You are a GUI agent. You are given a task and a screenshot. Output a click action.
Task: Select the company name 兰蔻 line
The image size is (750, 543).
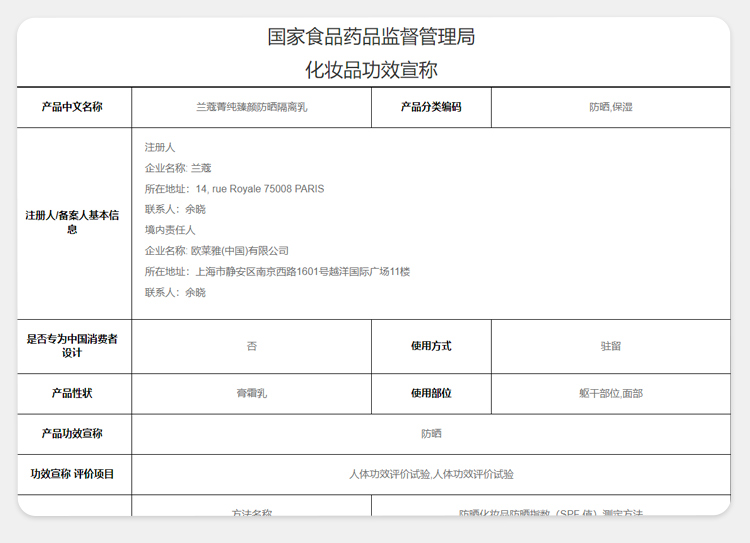click(178, 168)
